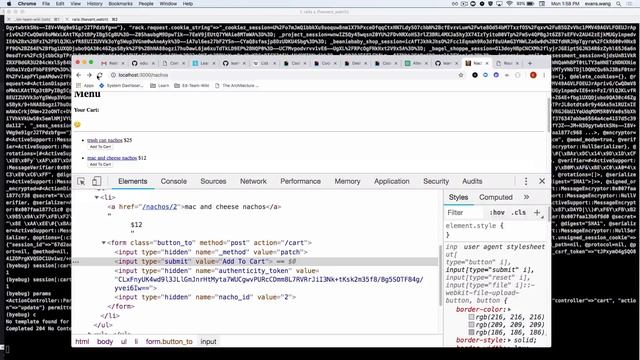Screen dimensions: 640x360
Task: Open the Sources tab in DevTools
Action: point(213,181)
